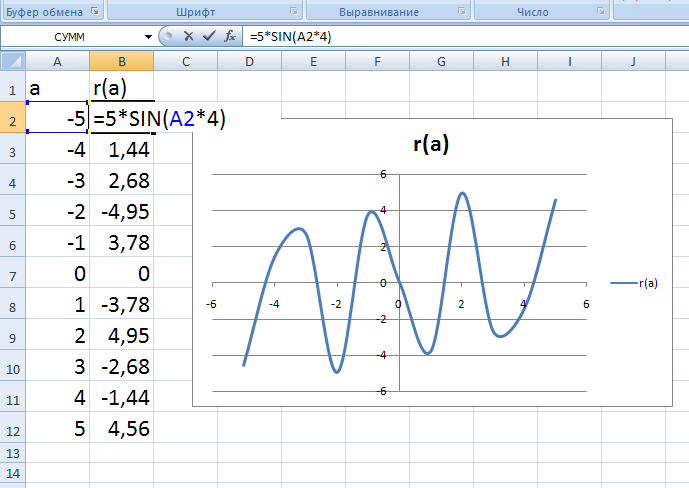Click cell B6 with value 3,78
Image resolution: width=689 pixels, height=488 pixels.
click(122, 242)
